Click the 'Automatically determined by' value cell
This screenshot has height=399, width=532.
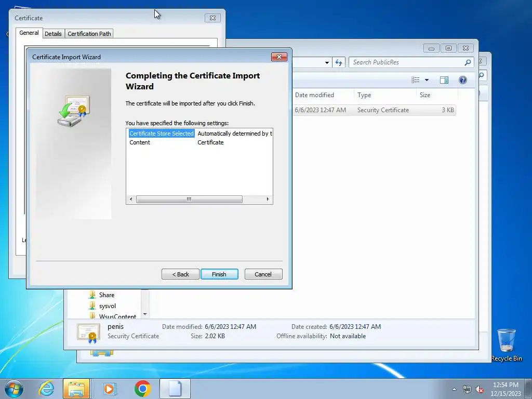[235, 134]
